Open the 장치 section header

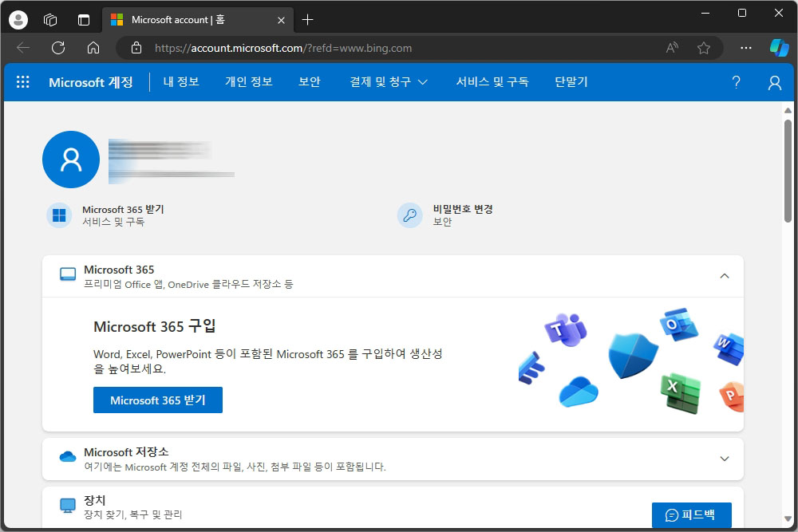tap(393, 507)
